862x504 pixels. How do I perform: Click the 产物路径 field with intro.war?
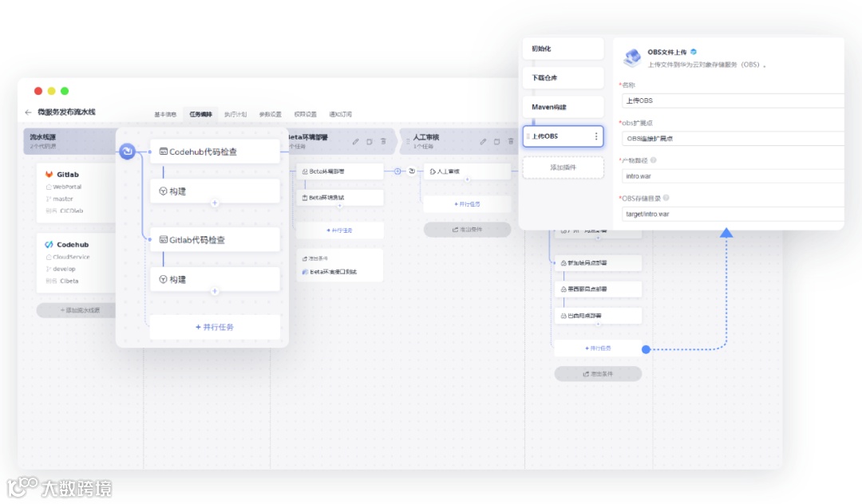click(733, 176)
